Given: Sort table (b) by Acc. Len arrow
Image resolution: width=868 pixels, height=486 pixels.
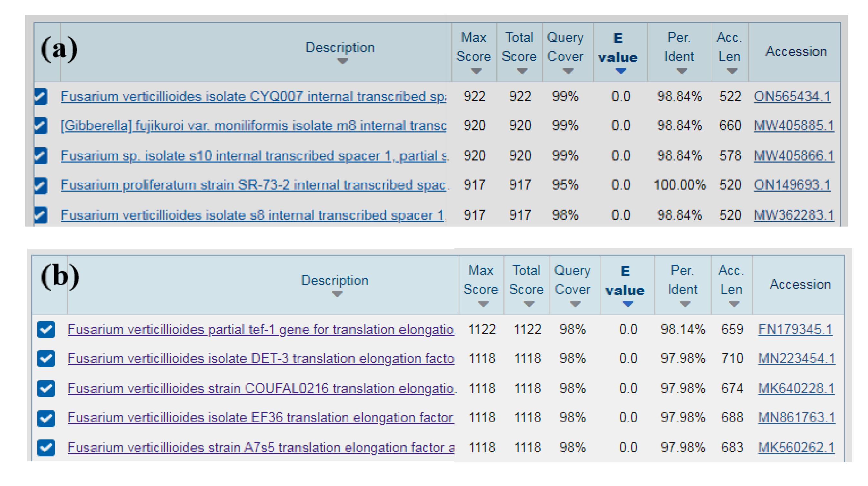Looking at the screenshot, I should point(734,304).
